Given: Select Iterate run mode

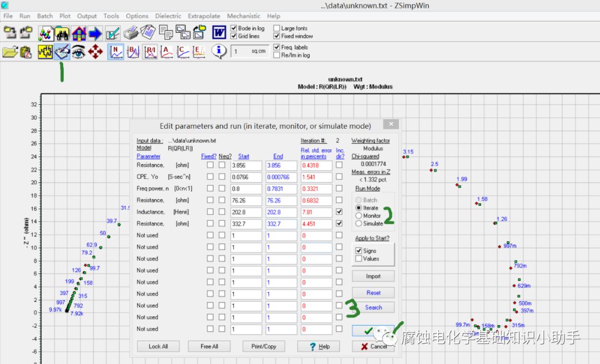Looking at the screenshot, I should [x=358, y=208].
